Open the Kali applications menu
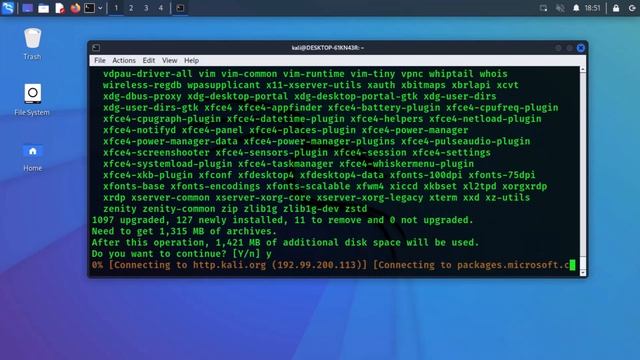 point(8,8)
